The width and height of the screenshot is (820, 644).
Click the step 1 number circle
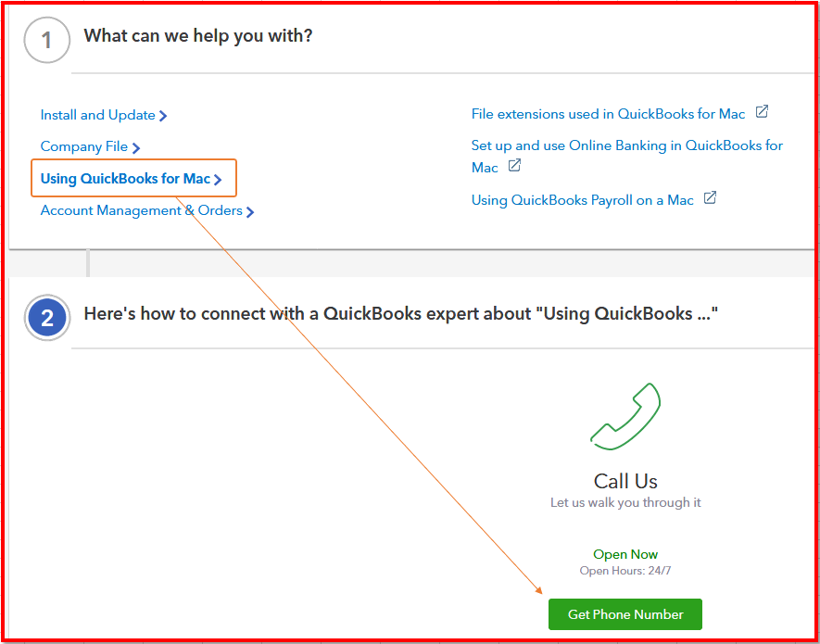point(47,41)
